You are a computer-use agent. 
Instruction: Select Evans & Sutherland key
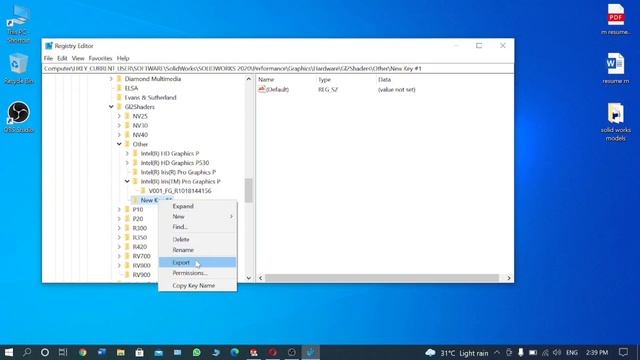tap(150, 98)
